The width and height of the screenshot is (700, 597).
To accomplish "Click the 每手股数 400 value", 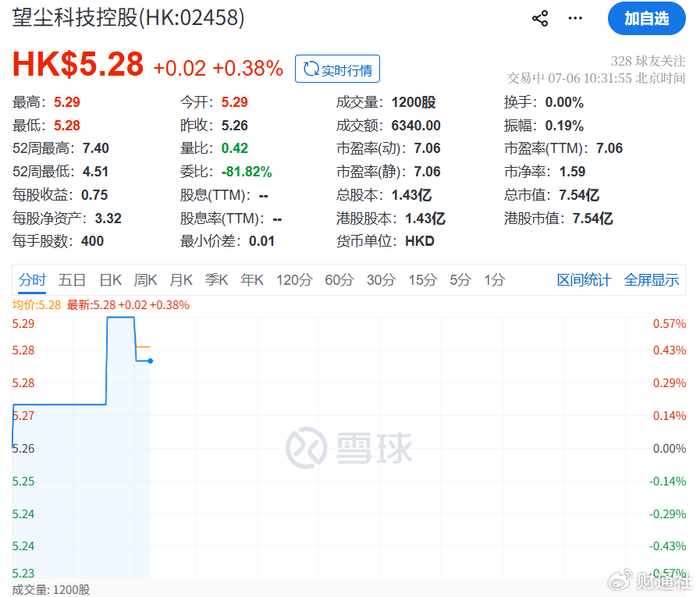I will 92,241.
